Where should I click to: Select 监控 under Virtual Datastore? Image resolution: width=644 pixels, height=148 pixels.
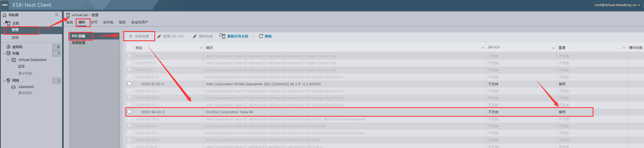21,66
